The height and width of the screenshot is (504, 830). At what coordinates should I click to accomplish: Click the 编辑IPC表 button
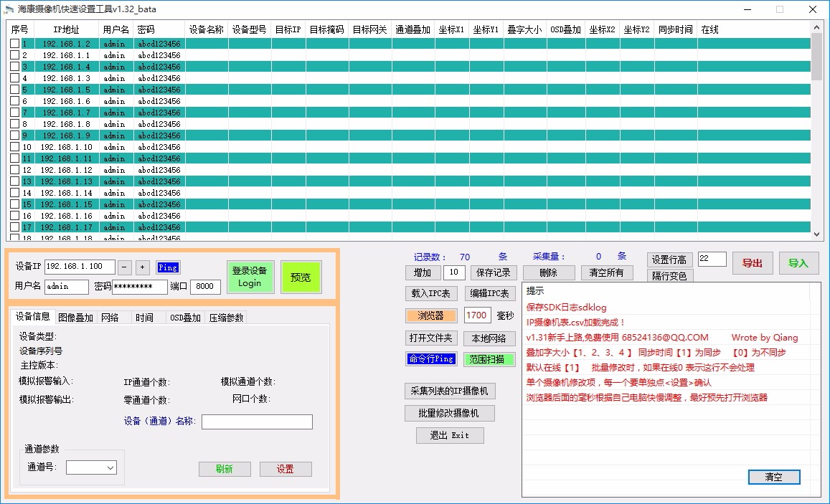(x=490, y=293)
